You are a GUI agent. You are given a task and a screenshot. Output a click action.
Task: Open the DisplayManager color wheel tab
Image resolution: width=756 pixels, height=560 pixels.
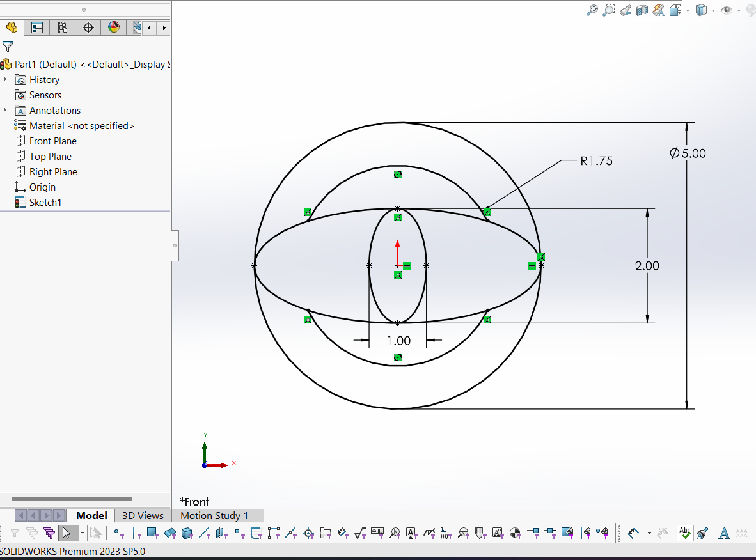click(x=114, y=27)
